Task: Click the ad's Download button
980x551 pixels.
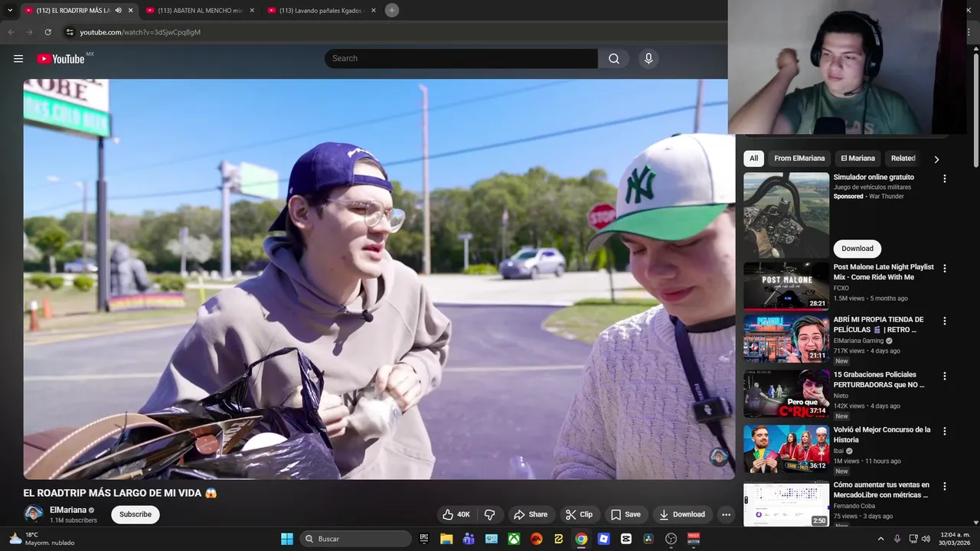Action: pyautogui.click(x=857, y=249)
